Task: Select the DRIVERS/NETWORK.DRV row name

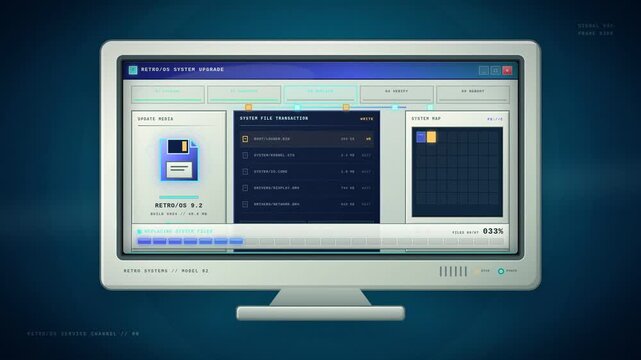Action: click(x=277, y=204)
